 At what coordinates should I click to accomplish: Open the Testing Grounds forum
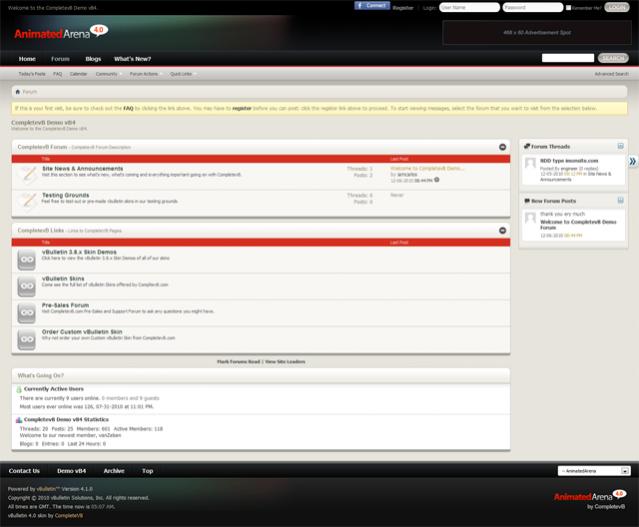click(x=66, y=195)
